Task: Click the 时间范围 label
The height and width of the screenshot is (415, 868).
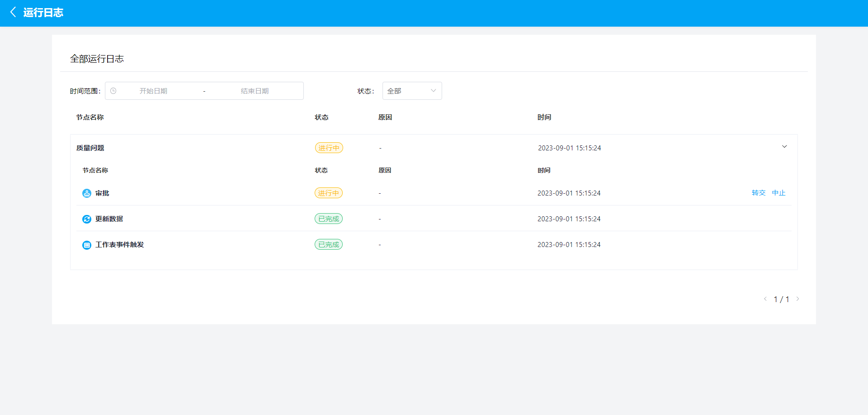Action: (85, 91)
